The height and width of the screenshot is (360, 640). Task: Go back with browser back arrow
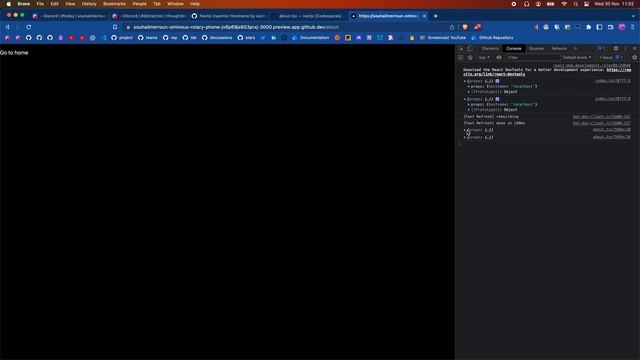point(7,27)
